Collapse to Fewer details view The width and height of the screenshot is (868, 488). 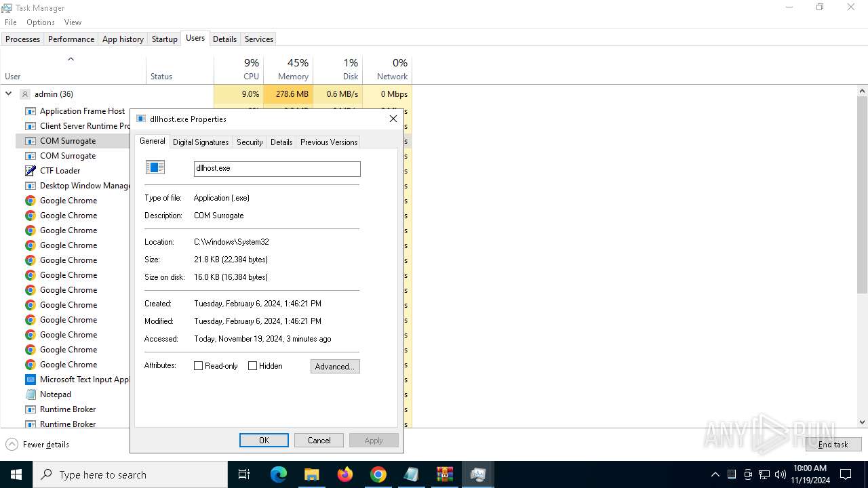pos(37,445)
